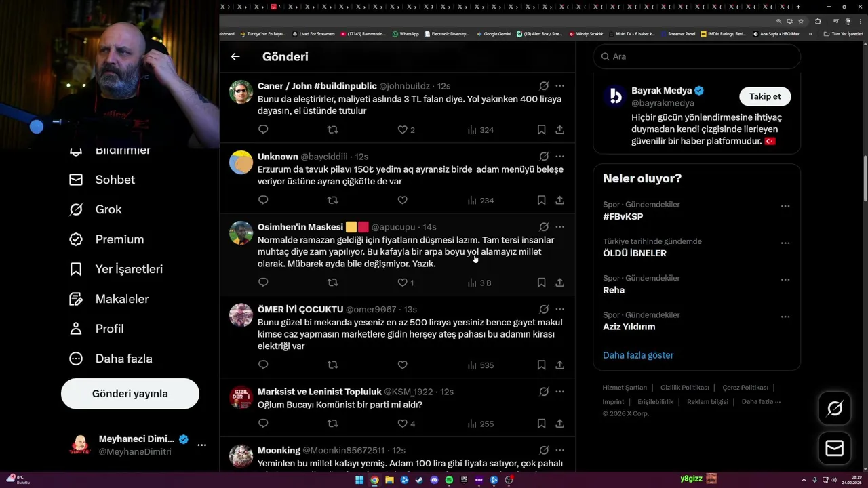View analytics 3 B on Osimhen'in Maskesi's post

click(479, 283)
